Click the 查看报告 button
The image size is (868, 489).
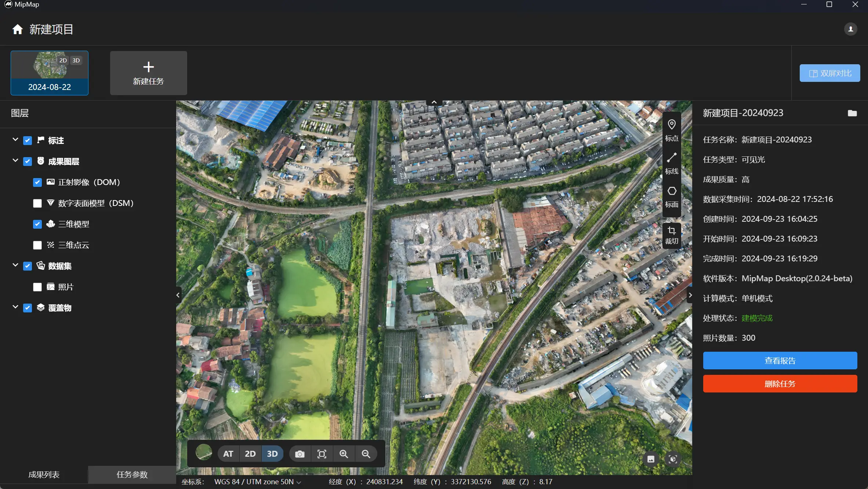780,361
